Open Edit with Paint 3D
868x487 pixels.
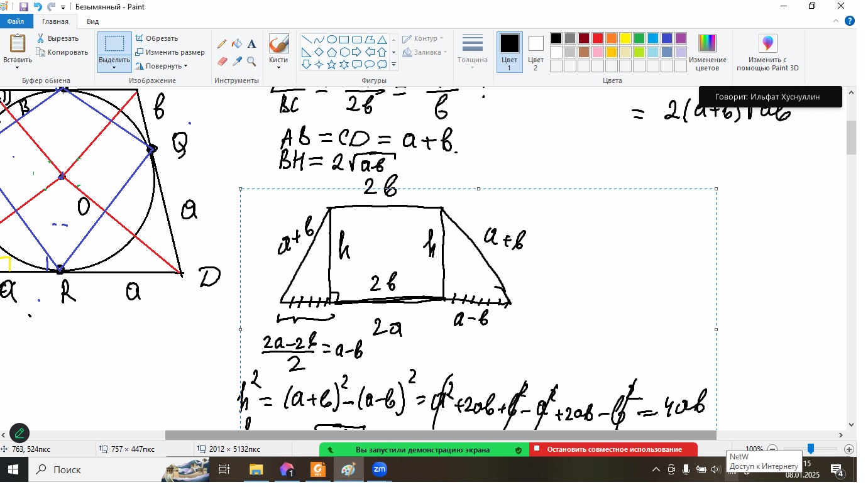[767, 53]
